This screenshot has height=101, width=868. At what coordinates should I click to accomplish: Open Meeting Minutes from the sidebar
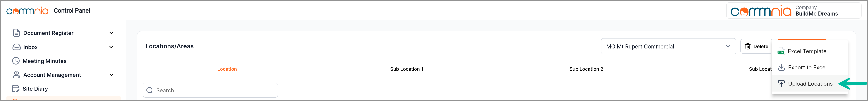(x=44, y=61)
